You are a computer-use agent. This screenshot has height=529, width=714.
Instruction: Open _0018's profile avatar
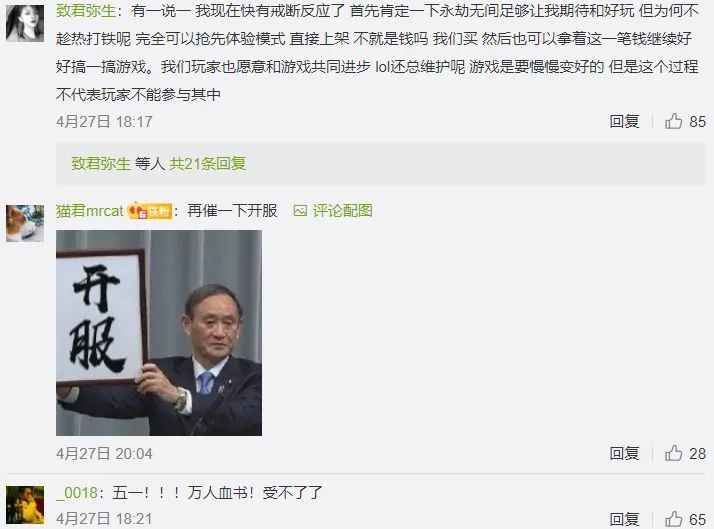point(25,505)
